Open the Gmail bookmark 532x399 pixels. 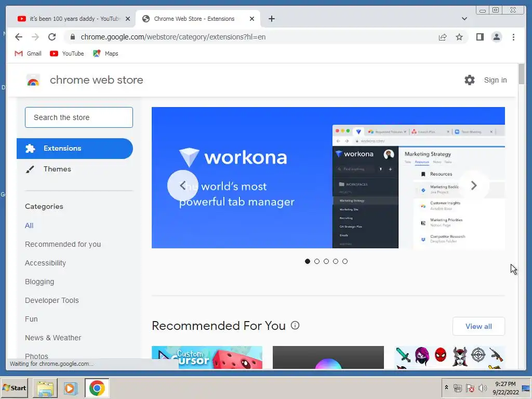point(28,54)
